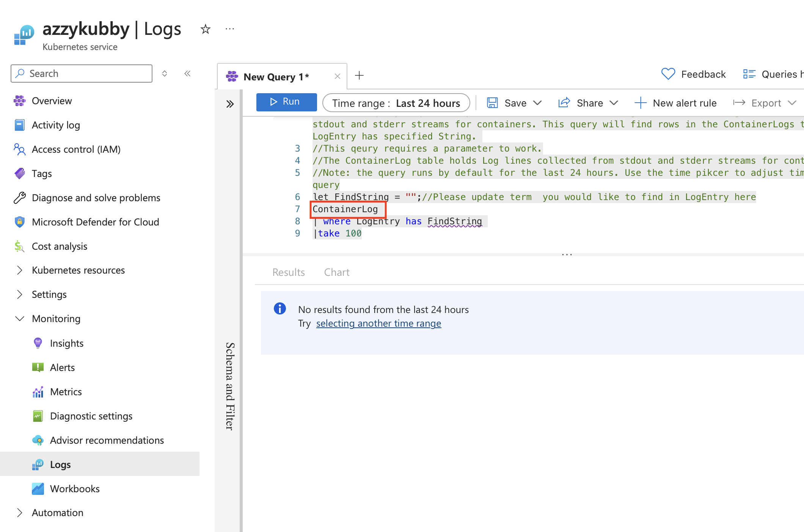Click the Cost analysis dollar icon

pos(20,246)
